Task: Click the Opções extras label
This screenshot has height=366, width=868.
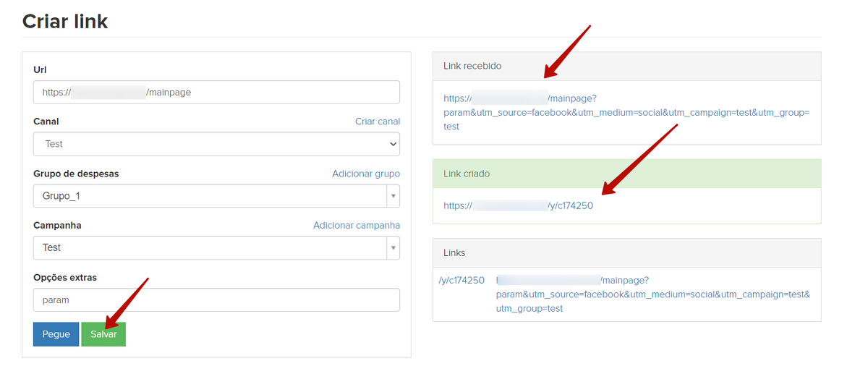Action: point(65,277)
